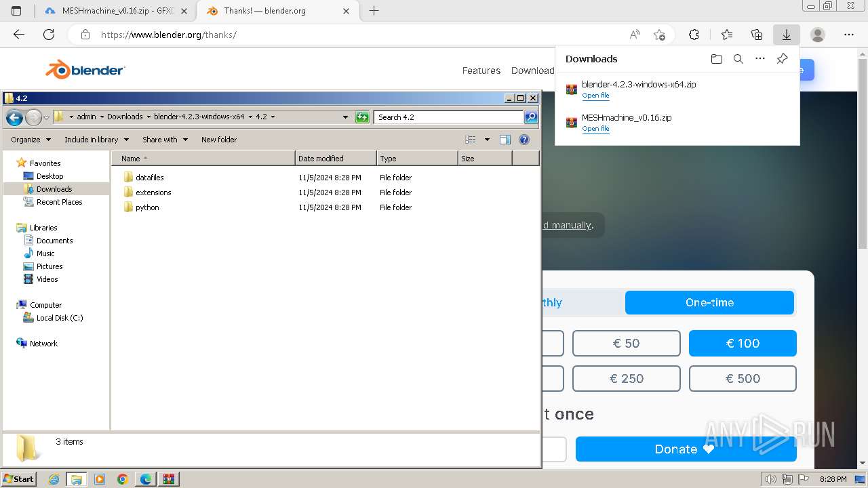This screenshot has height=488, width=868.
Task: Open Explorer recent pages dropdown arrow
Action: (x=46, y=118)
